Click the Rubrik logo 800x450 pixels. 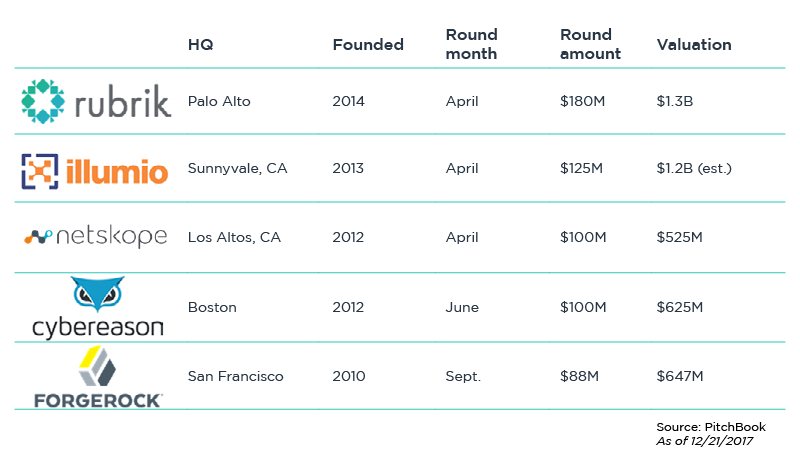pos(96,101)
